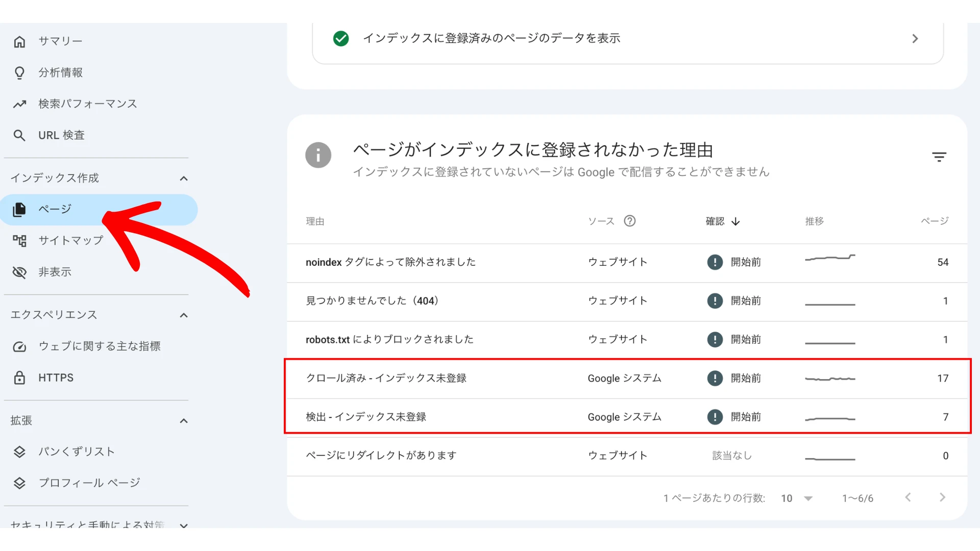Screen dimensions: 980x551
Task: Click the sitemap tree icon
Action: [x=19, y=241]
